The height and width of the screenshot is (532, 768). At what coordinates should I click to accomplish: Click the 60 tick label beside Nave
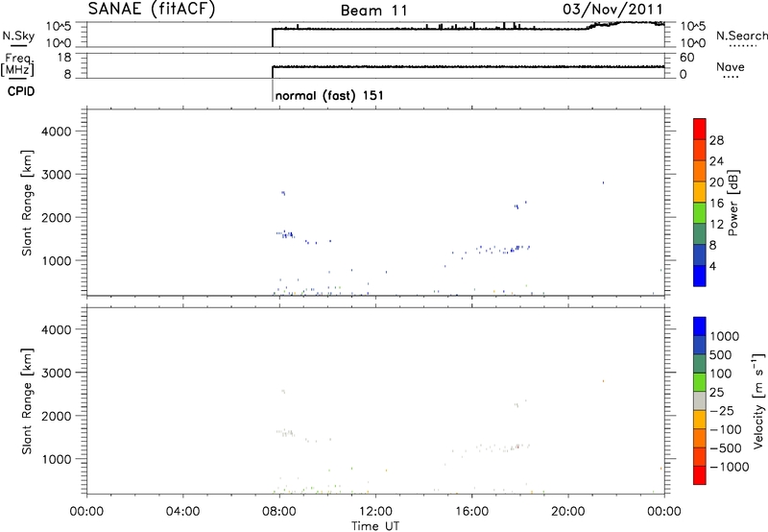[x=687, y=58]
